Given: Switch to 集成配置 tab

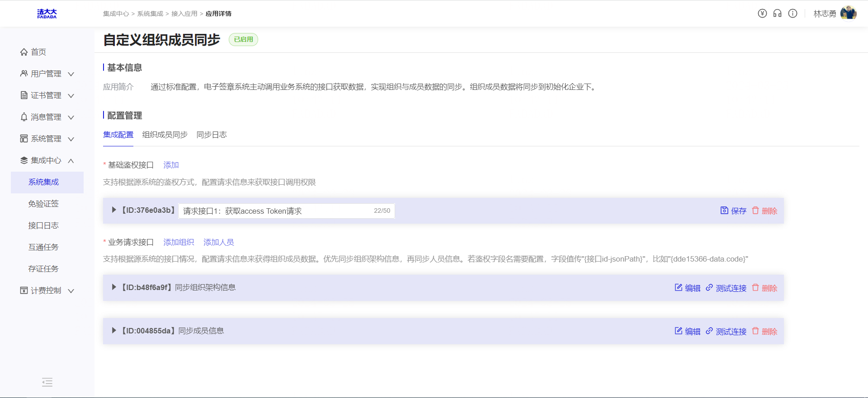Looking at the screenshot, I should click(118, 135).
